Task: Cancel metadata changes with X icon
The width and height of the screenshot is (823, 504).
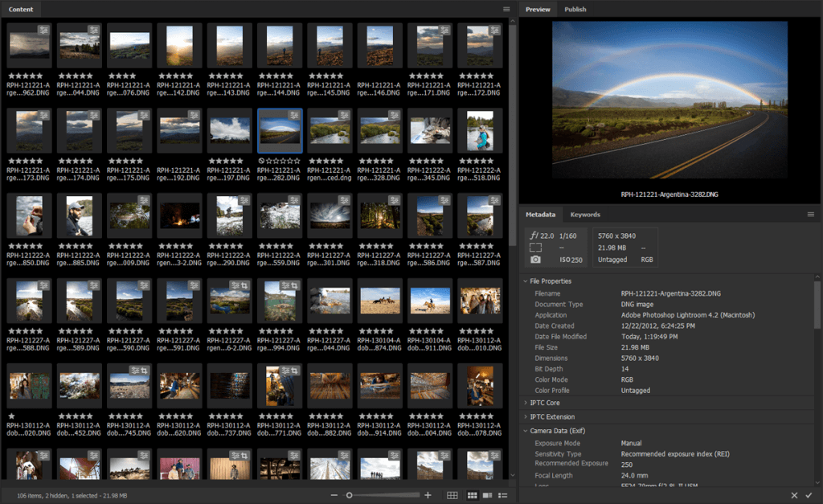Action: [794, 496]
